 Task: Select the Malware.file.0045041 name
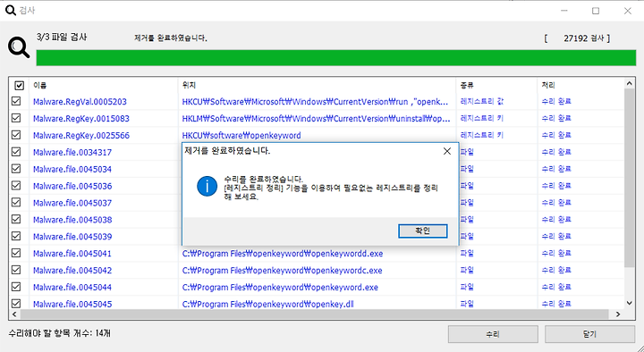(72, 254)
